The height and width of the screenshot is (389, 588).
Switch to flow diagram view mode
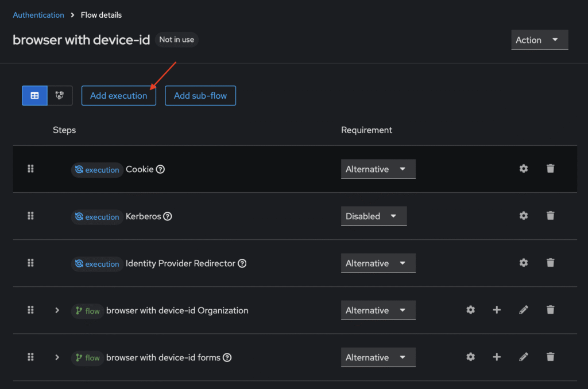(x=60, y=96)
